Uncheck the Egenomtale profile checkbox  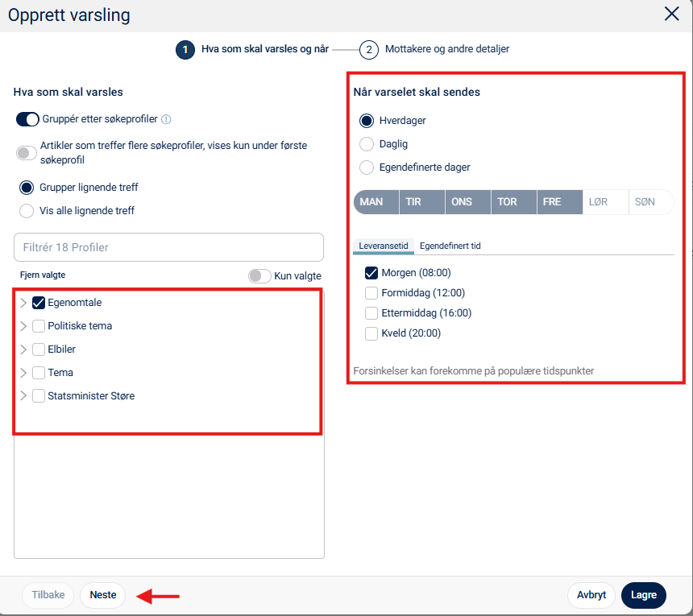[39, 303]
